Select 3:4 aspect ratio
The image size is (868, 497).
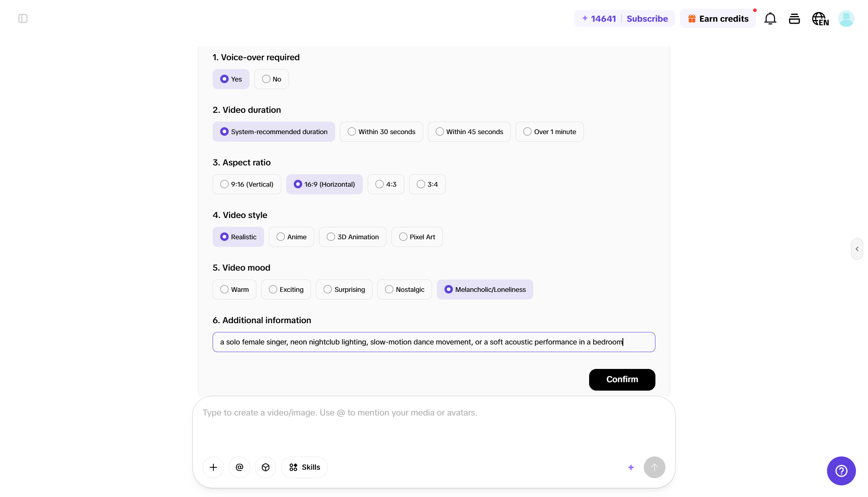point(427,184)
